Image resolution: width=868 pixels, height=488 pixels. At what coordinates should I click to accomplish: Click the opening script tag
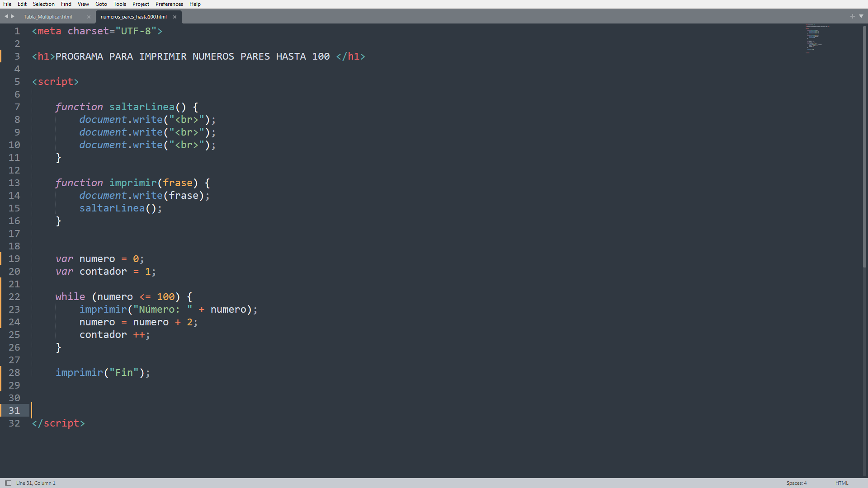coord(56,82)
